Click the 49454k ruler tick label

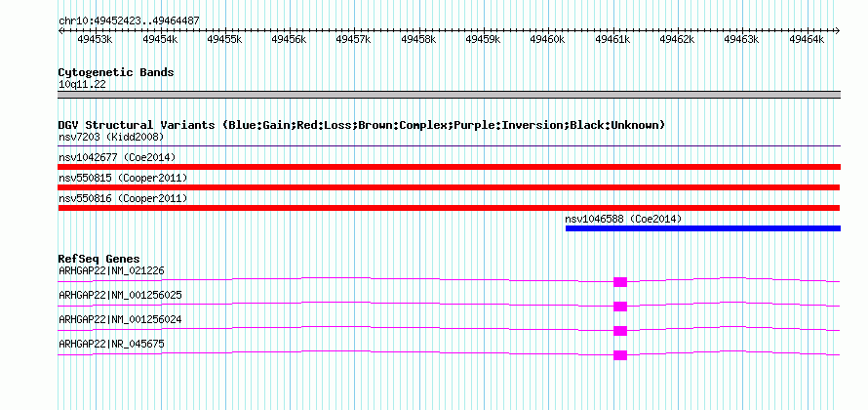[160, 39]
